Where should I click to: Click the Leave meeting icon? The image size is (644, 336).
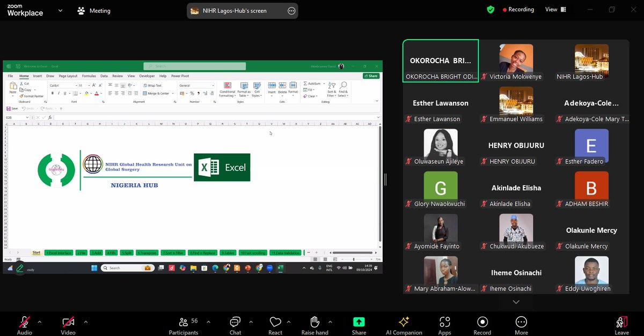point(621,322)
